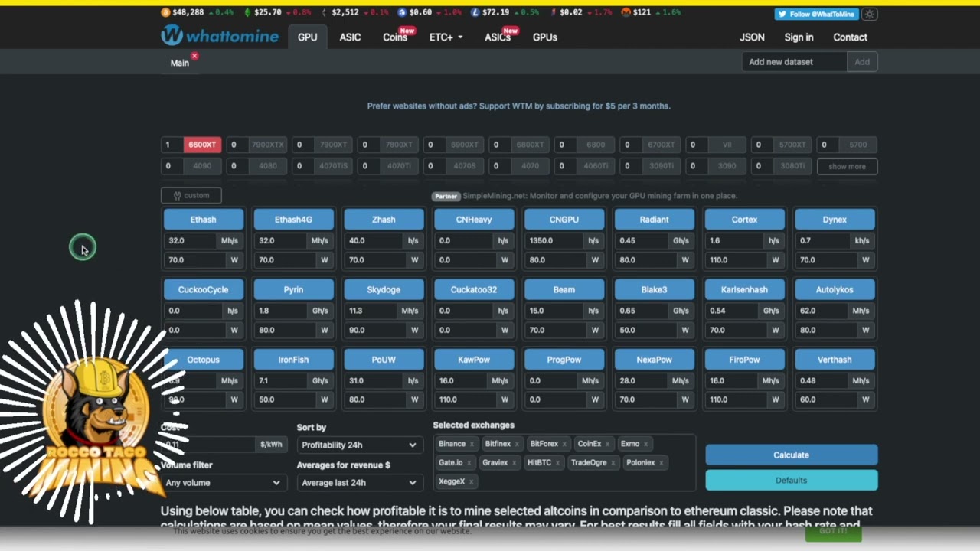
Task: Remove Graviex exchange tag
Action: point(514,463)
